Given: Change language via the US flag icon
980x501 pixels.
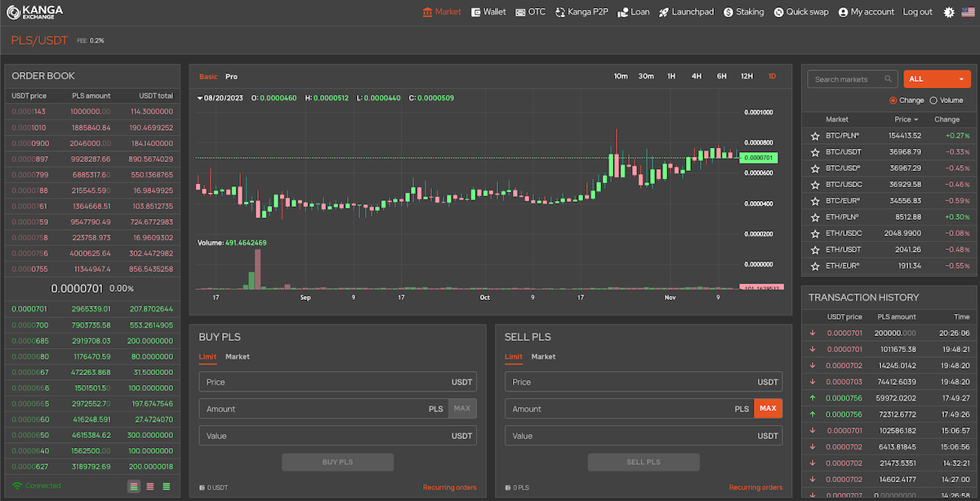Looking at the screenshot, I should point(968,12).
